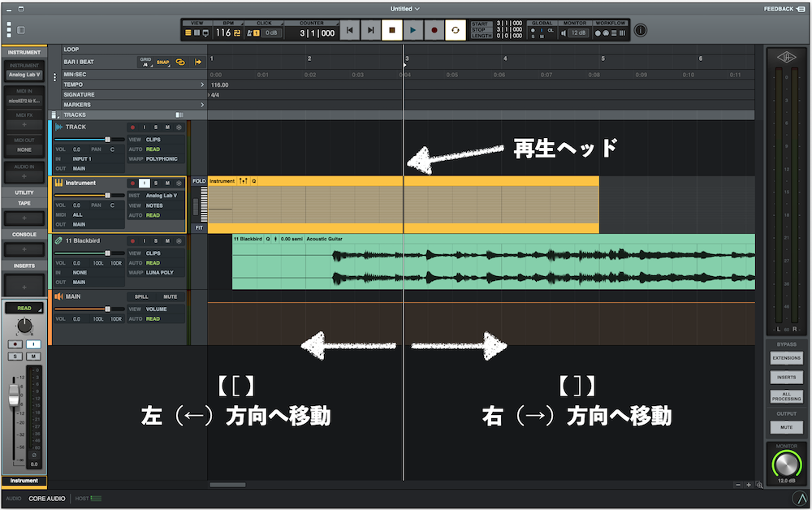Click the return-to-start transport button
Viewport: 812px width, 510px height.
pyautogui.click(x=349, y=31)
